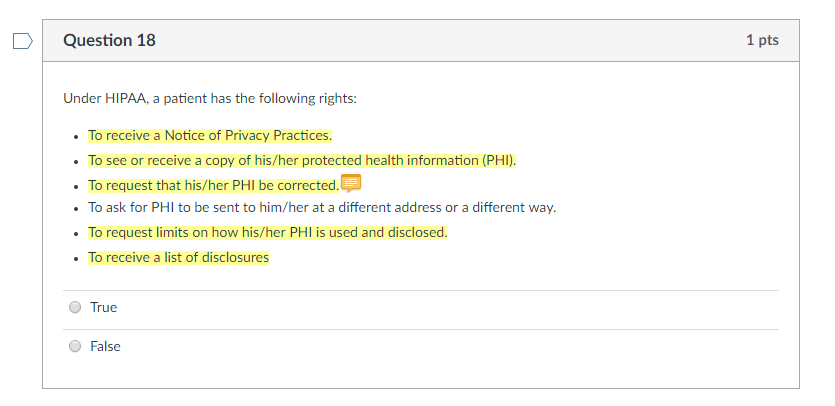Image resolution: width=835 pixels, height=406 pixels.
Task: Click the Question 18 heading
Action: coord(109,40)
